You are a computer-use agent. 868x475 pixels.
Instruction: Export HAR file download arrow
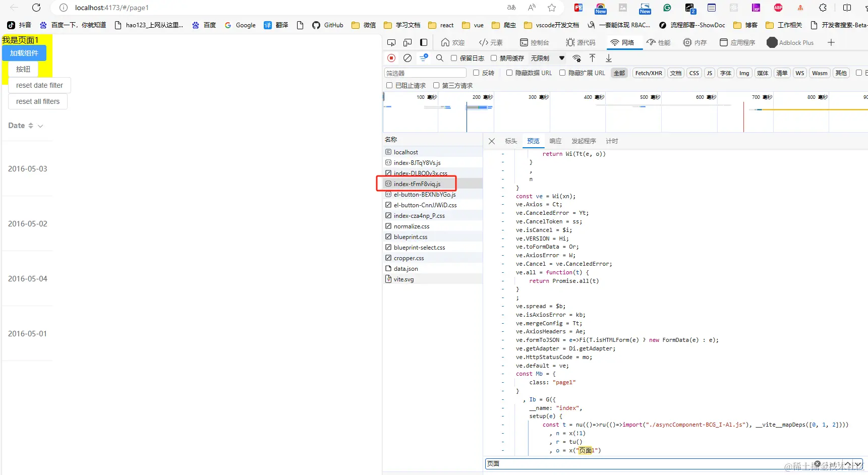[x=609, y=58]
